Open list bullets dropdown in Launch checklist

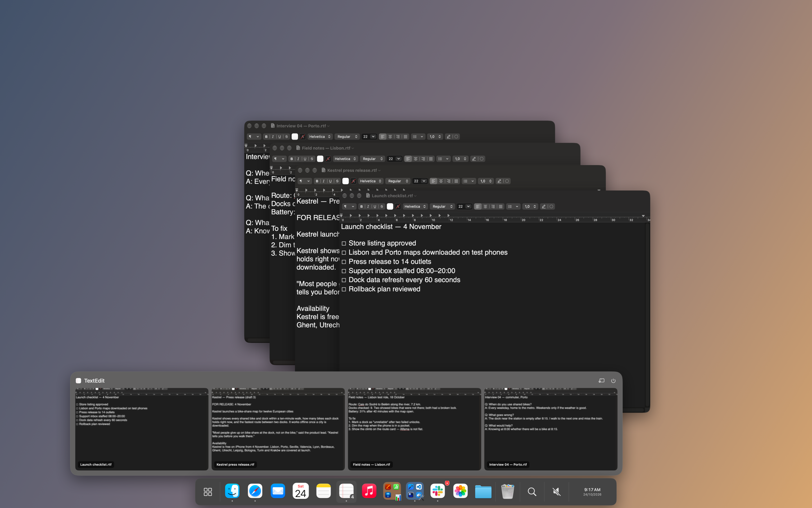513,206
